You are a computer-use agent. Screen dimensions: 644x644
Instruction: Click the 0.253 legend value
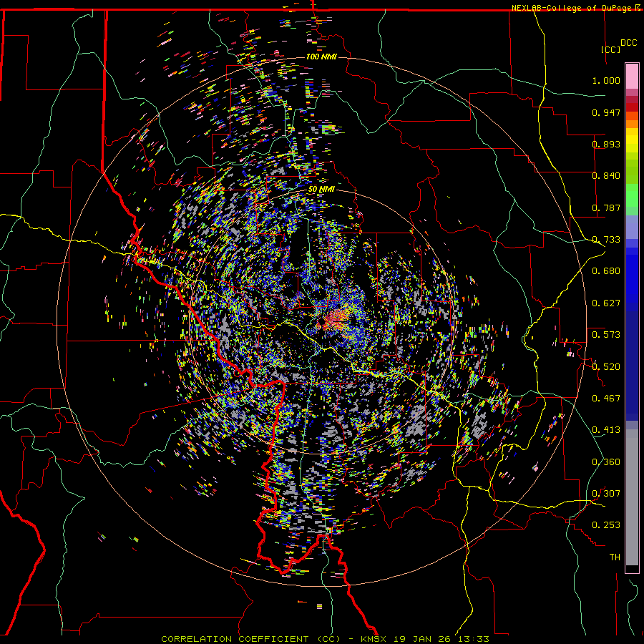pyautogui.click(x=606, y=525)
